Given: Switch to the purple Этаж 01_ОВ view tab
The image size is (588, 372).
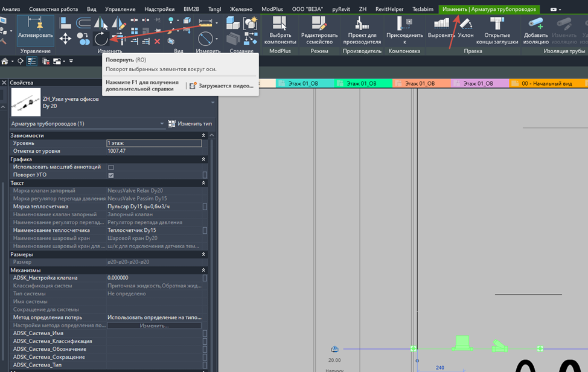Looking at the screenshot, I should coord(480,83).
